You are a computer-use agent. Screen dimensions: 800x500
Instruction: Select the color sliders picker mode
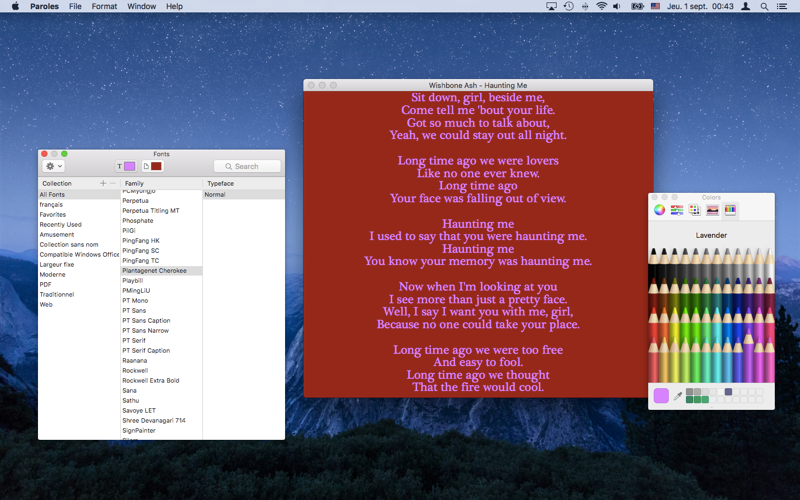coord(677,210)
